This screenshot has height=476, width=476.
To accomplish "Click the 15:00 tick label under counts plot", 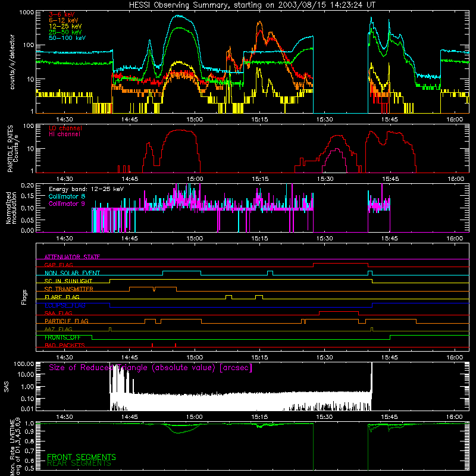I will pyautogui.click(x=195, y=120).
